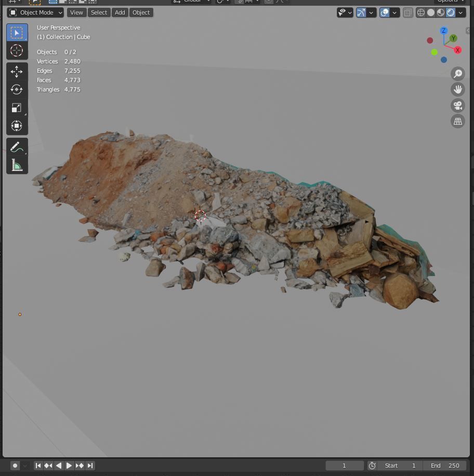Viewport: 474px width, 476px height.
Task: Click the current frame field showing 1
Action: point(345,466)
